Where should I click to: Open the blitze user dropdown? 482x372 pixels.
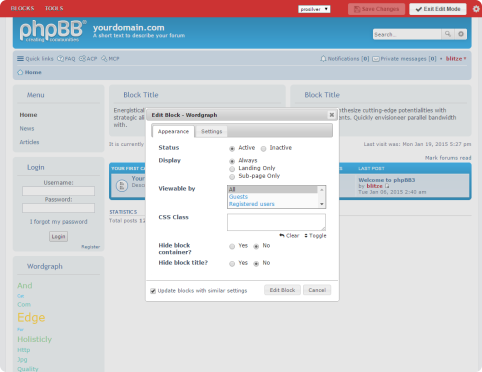click(x=456, y=59)
